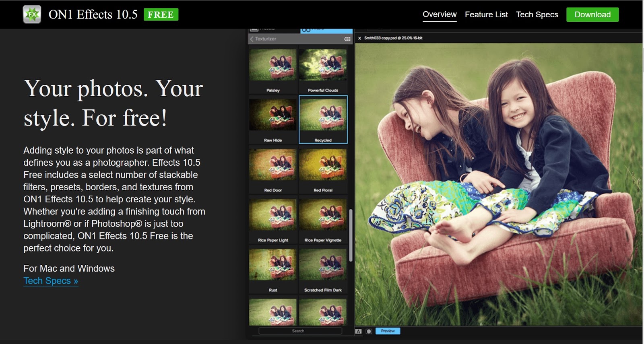Toggle the circle mask view icon
Viewport: 644px width, 344px height.
[369, 331]
